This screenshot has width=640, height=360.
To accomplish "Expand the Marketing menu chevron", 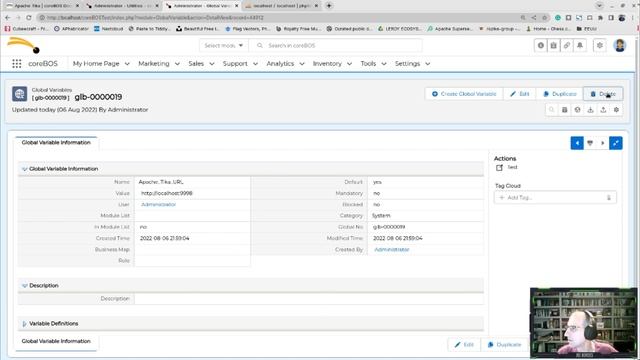I will (177, 64).
